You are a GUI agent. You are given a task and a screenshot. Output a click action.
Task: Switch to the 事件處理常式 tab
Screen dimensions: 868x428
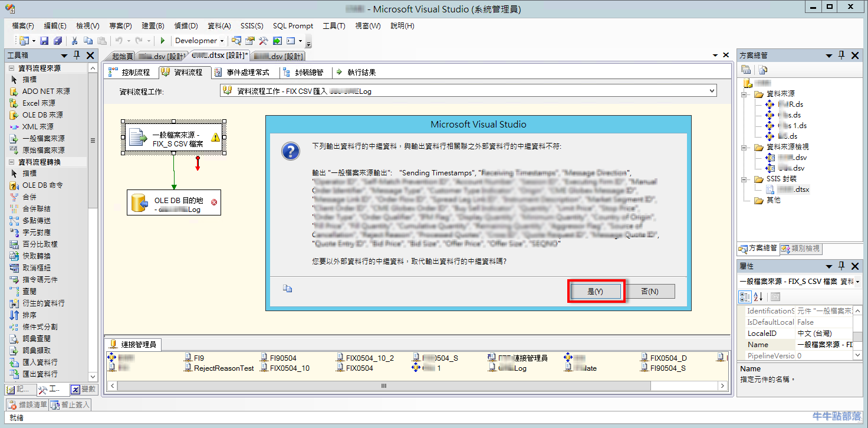[242, 72]
